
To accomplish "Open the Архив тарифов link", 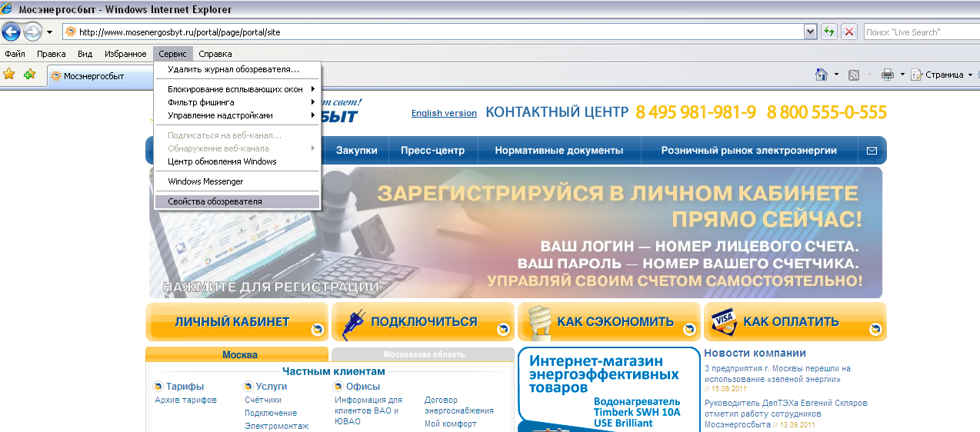I will pos(185,400).
